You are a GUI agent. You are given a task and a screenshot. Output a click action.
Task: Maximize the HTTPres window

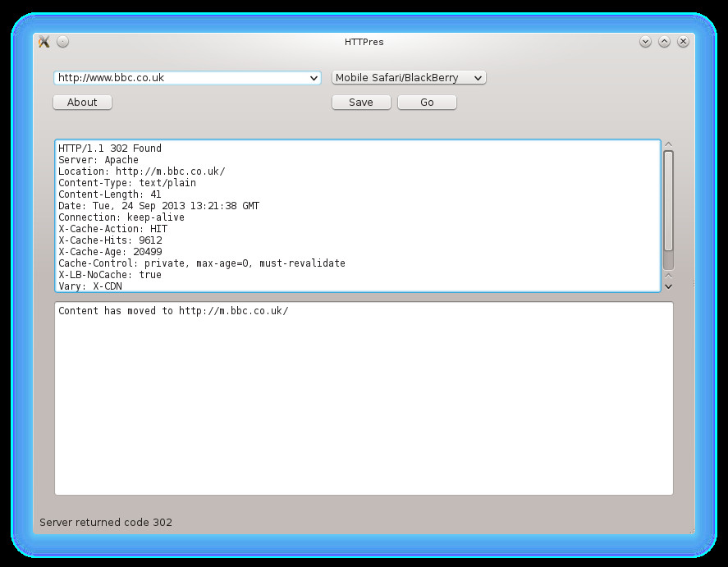pyautogui.click(x=664, y=42)
